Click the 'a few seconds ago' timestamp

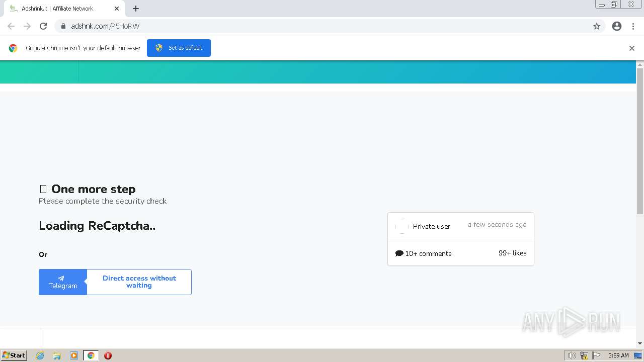(x=497, y=225)
